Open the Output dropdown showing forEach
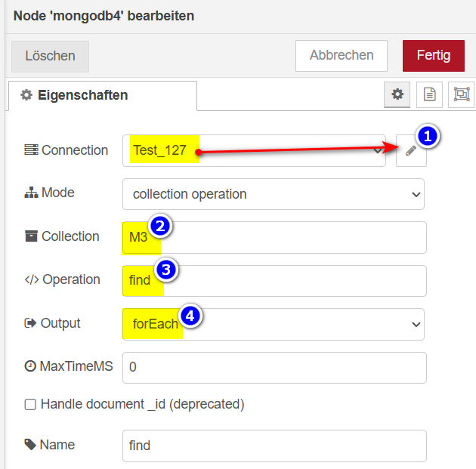Viewport: 476px width, 469px height. 274,324
